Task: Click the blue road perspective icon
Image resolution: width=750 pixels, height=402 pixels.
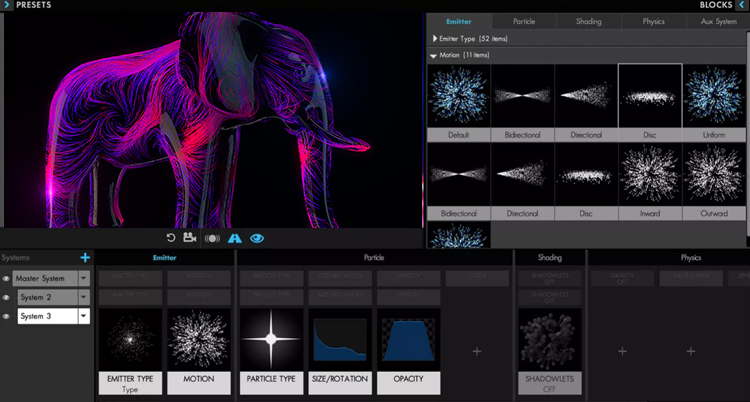Action: pos(235,238)
